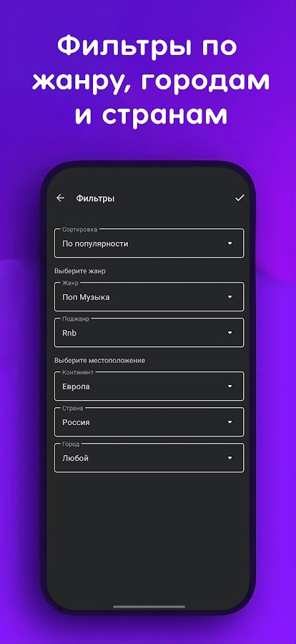
Task: Tap the arrow beside Rnb
Action: pyautogui.click(x=230, y=333)
